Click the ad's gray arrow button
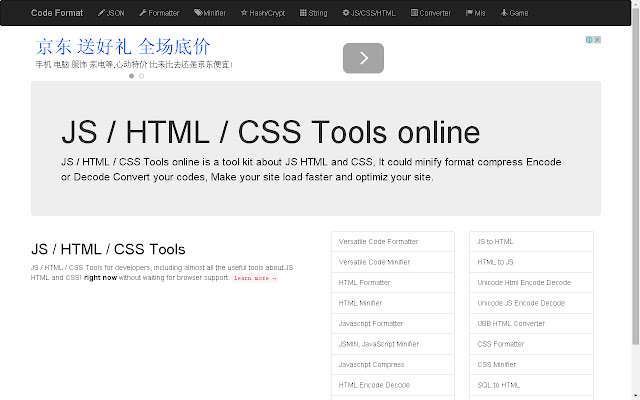Screen dimensions: 640x400 click(363, 58)
